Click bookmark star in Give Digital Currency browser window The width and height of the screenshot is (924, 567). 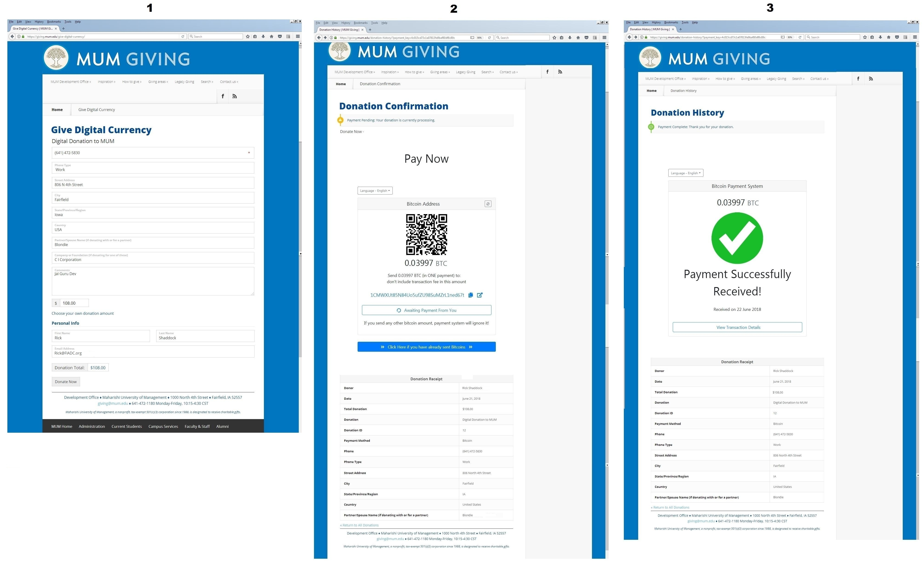248,36
